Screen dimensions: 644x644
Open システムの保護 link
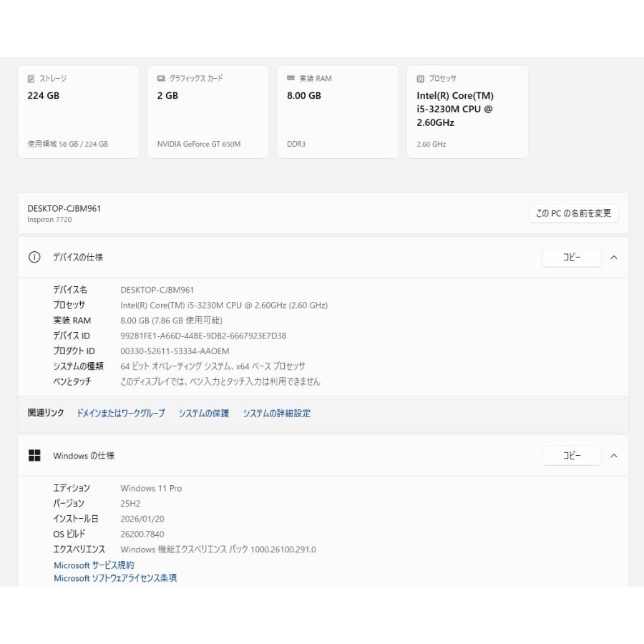tap(204, 413)
